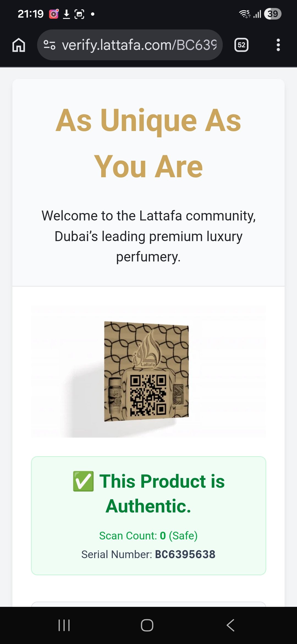Open the browser three-dot menu

coord(278,45)
